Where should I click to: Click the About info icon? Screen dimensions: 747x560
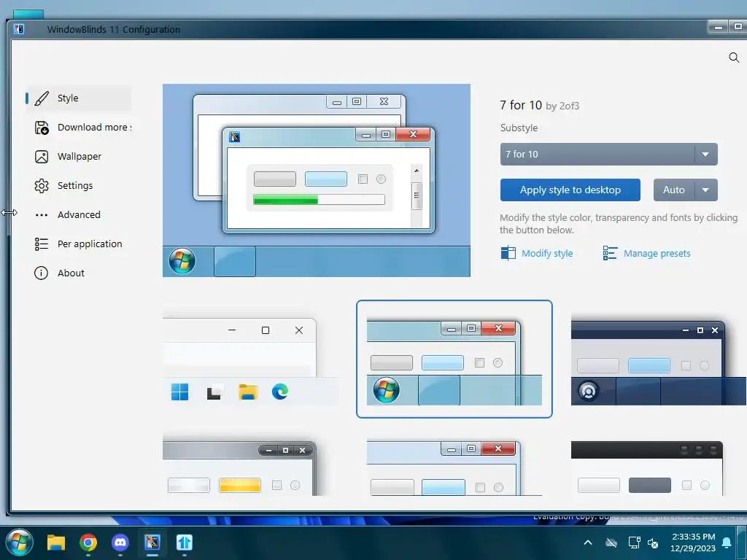pos(41,273)
